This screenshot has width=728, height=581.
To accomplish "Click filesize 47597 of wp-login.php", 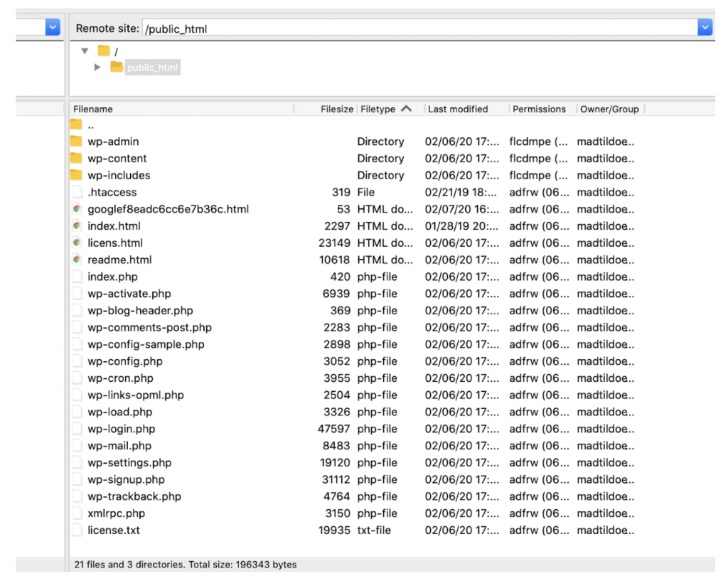I will [333, 429].
